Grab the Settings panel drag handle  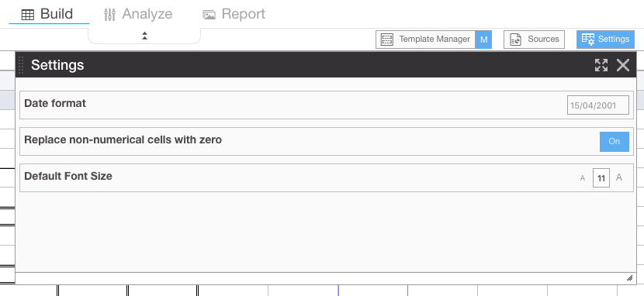(x=22, y=65)
